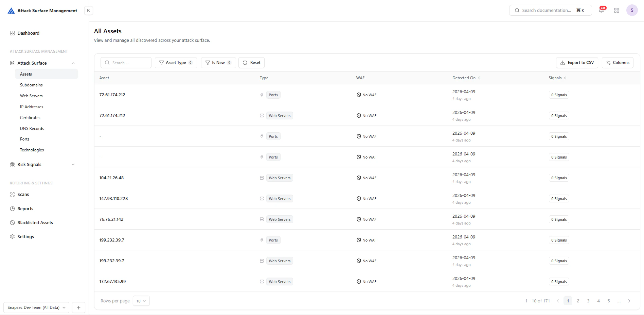Screen dimensions: 644x315
Task: Go to page 4
Action: point(598,301)
